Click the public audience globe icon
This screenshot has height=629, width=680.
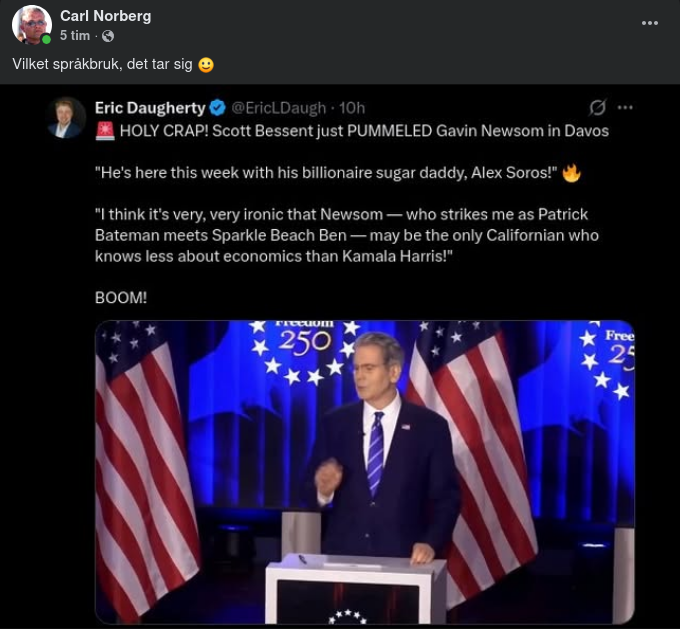click(x=108, y=36)
